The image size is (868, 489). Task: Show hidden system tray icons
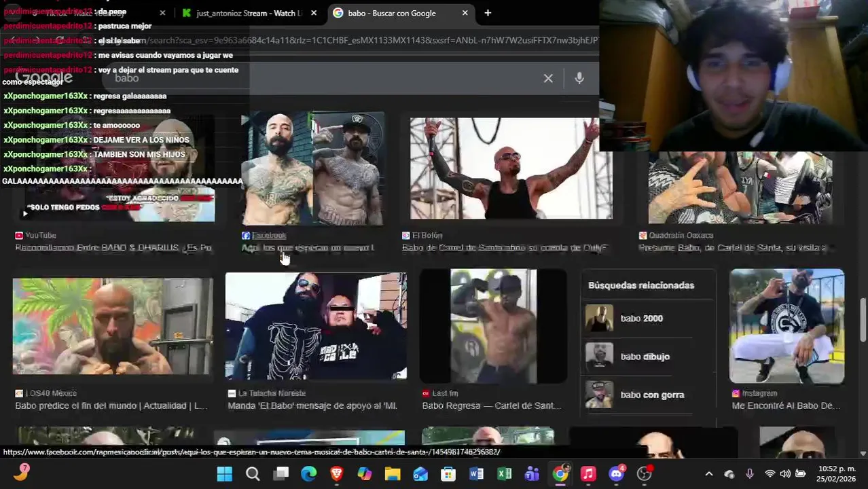[709, 473]
